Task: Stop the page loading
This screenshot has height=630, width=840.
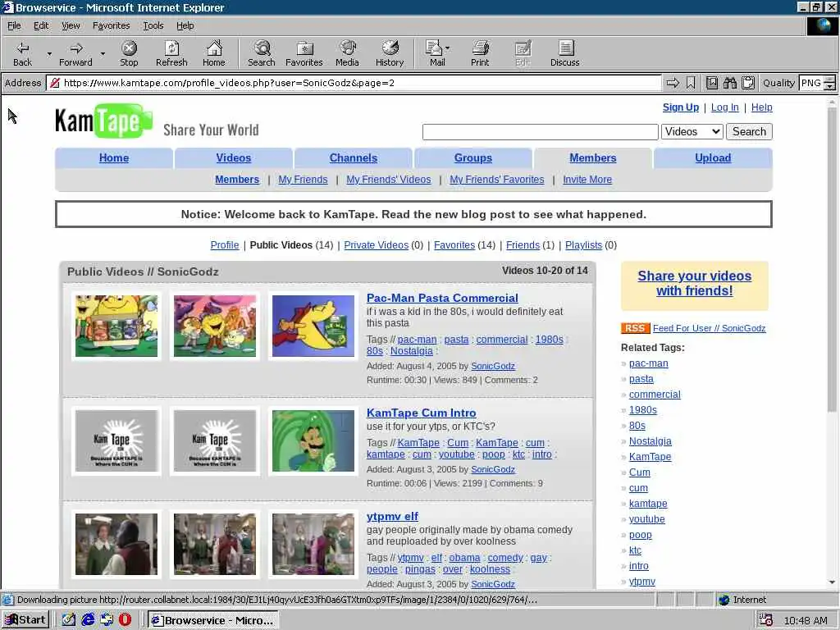Action: tap(129, 53)
